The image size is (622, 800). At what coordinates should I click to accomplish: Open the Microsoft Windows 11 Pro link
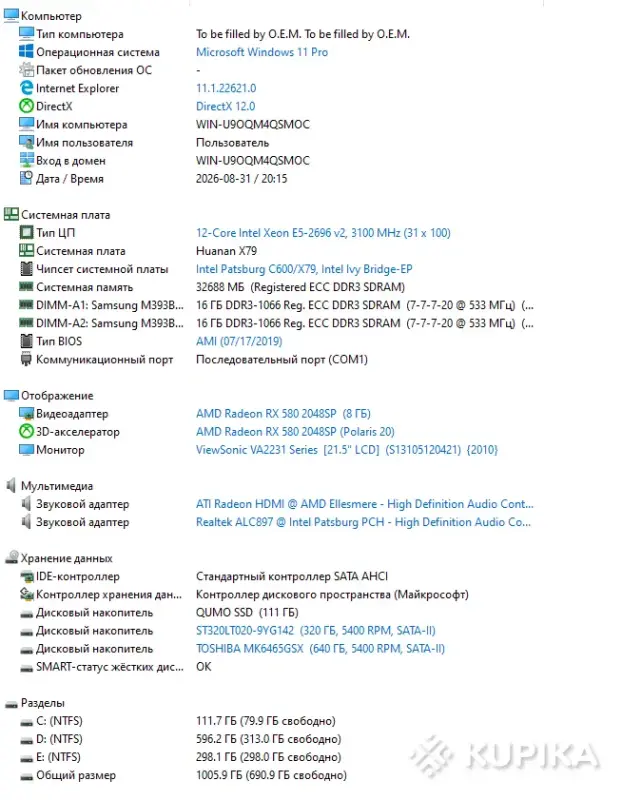point(262,52)
